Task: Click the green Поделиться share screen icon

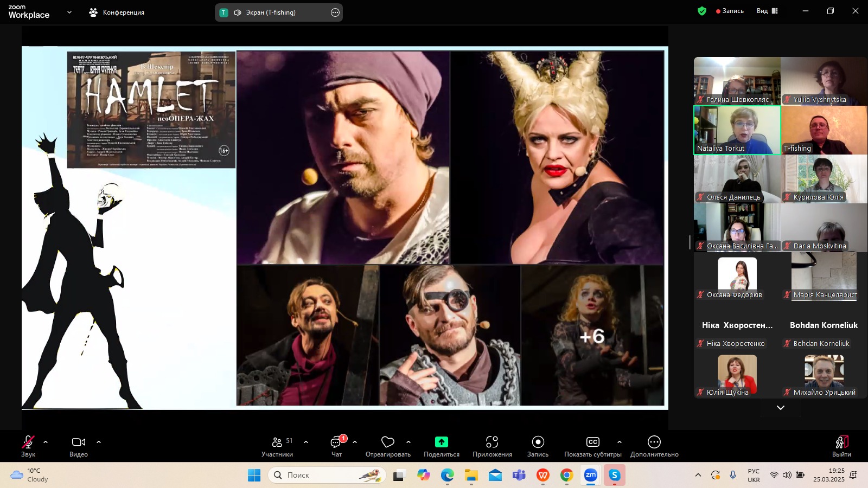Action: 442,442
